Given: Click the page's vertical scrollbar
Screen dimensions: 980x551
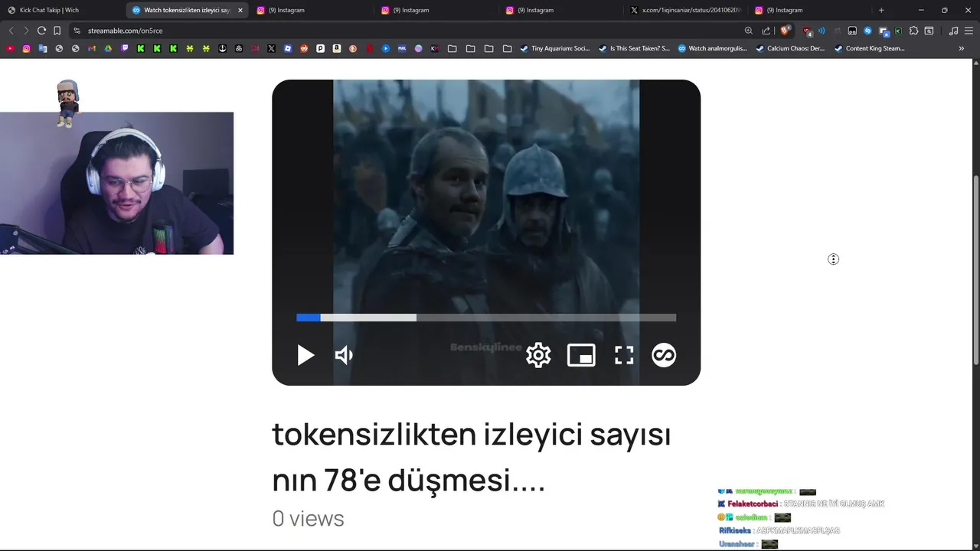Looking at the screenshot, I should [975, 270].
